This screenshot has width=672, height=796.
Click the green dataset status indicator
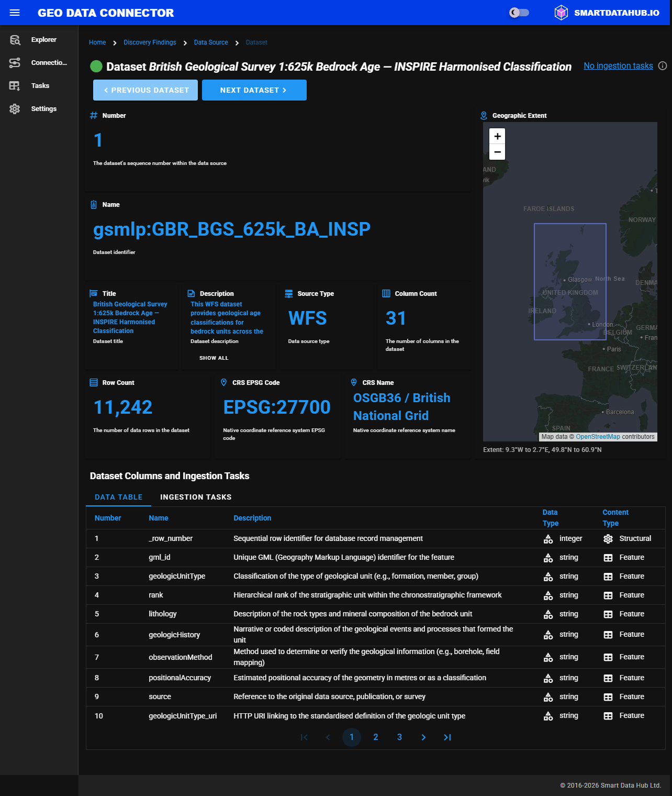(x=96, y=67)
